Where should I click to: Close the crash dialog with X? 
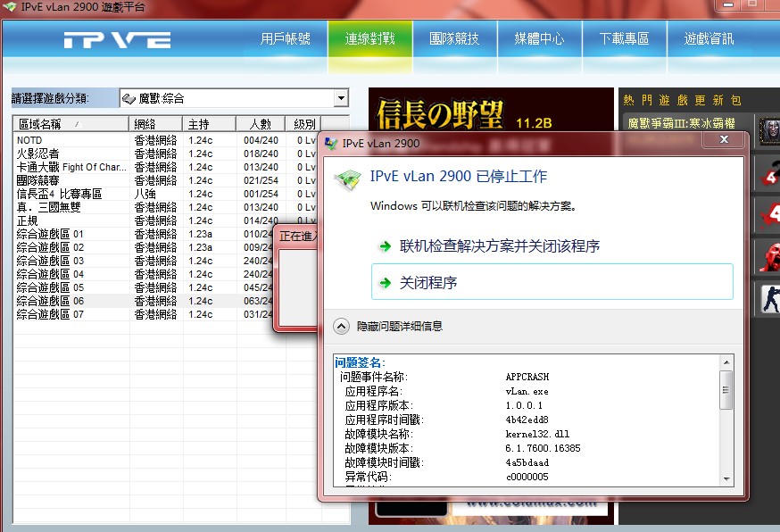click(725, 140)
